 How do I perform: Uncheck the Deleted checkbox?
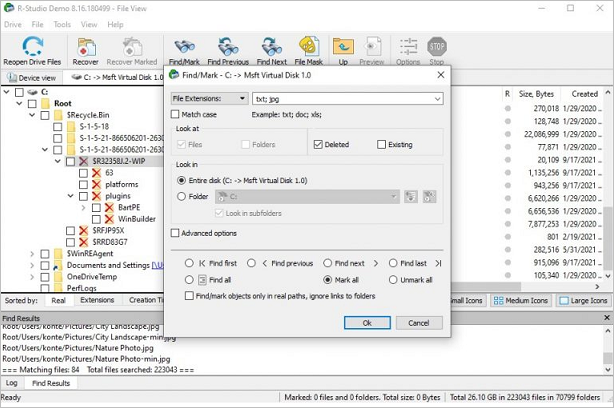(x=319, y=145)
